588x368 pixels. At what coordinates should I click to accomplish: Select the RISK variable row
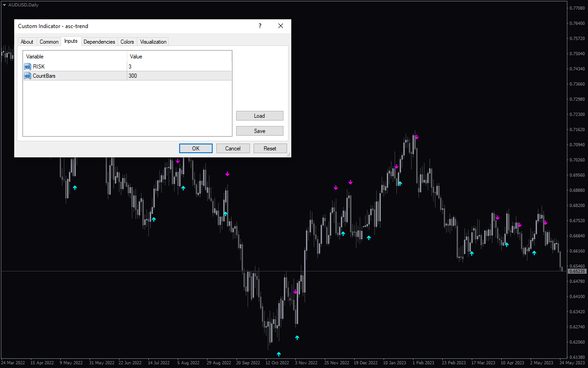coord(127,67)
